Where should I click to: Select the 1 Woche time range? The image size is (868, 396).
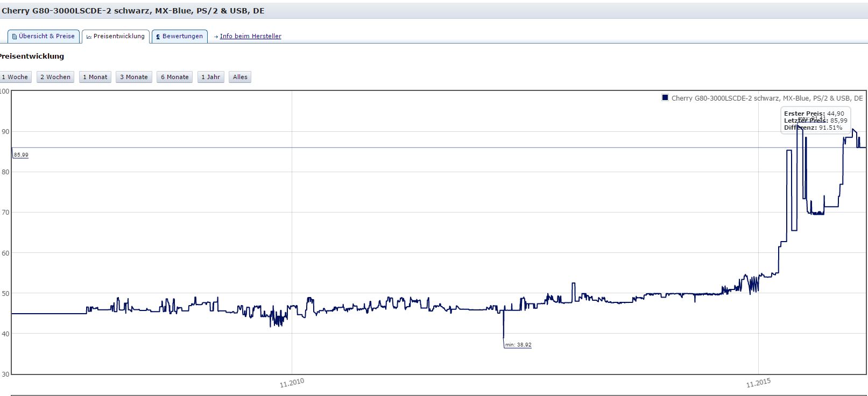point(15,77)
